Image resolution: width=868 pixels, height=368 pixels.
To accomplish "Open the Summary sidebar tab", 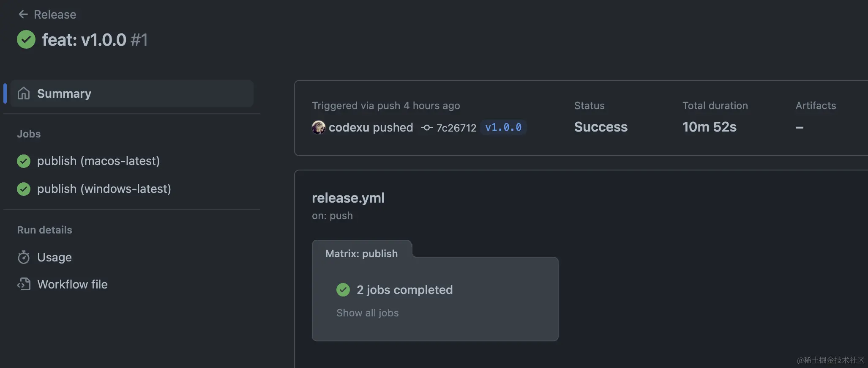I will coord(64,93).
